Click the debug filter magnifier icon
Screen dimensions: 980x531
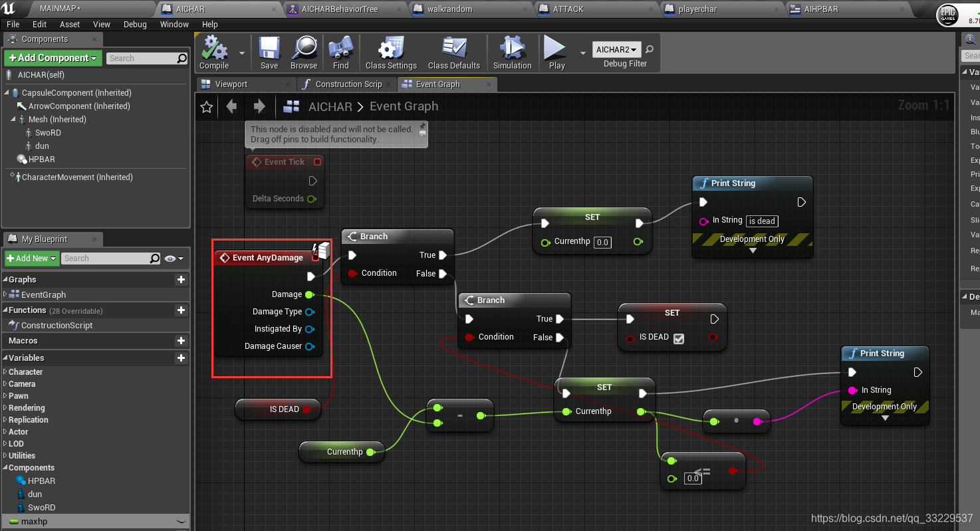pos(650,49)
